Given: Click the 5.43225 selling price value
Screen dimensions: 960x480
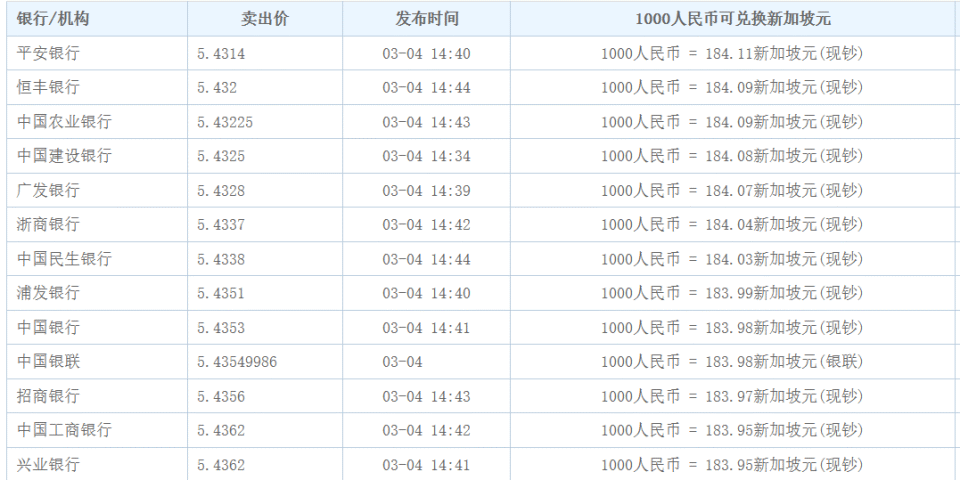Looking at the screenshot, I should click(225, 122).
